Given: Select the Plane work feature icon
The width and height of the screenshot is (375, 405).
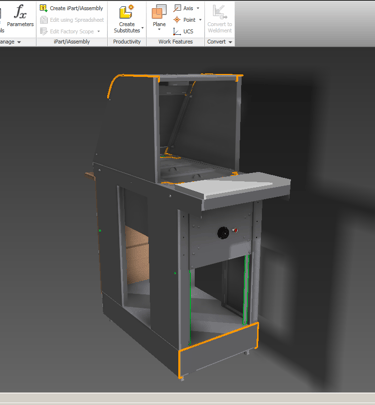Looking at the screenshot, I should (159, 12).
